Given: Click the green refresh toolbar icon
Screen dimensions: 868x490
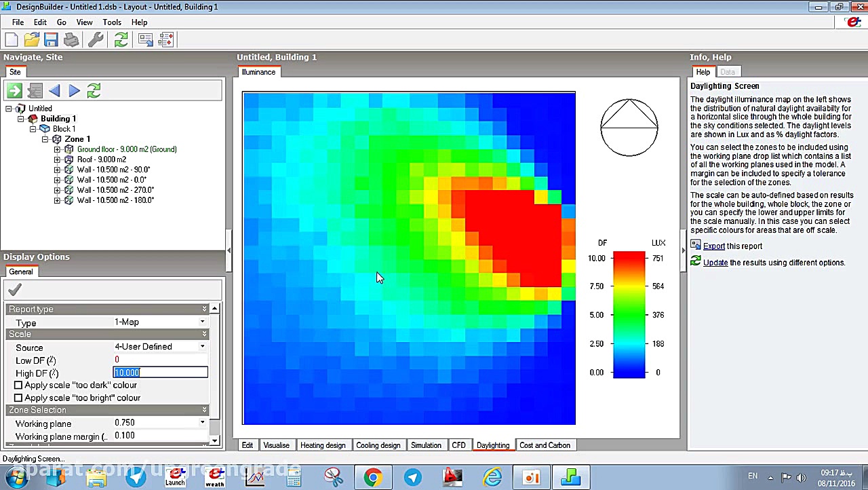Looking at the screenshot, I should click(x=121, y=40).
